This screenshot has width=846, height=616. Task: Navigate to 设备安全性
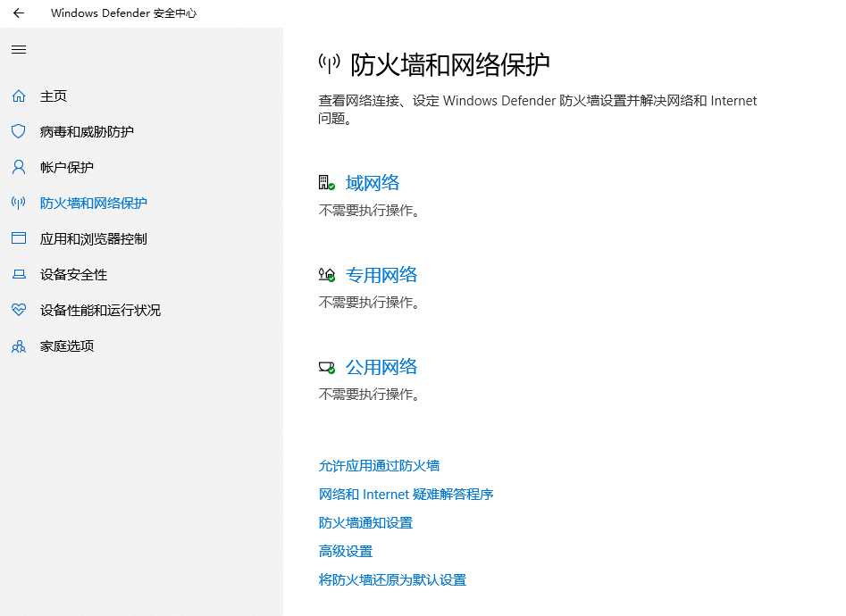click(73, 274)
